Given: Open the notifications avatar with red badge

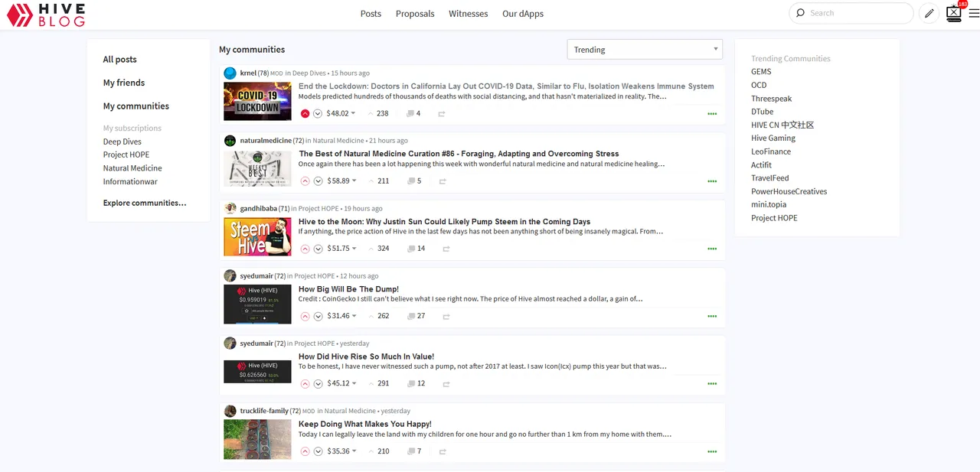Looking at the screenshot, I should (x=954, y=12).
